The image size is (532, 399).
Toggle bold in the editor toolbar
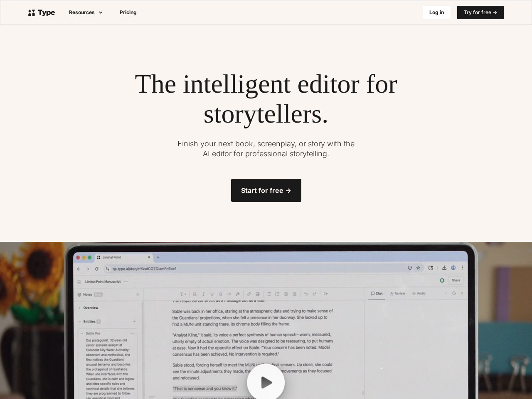(195, 294)
